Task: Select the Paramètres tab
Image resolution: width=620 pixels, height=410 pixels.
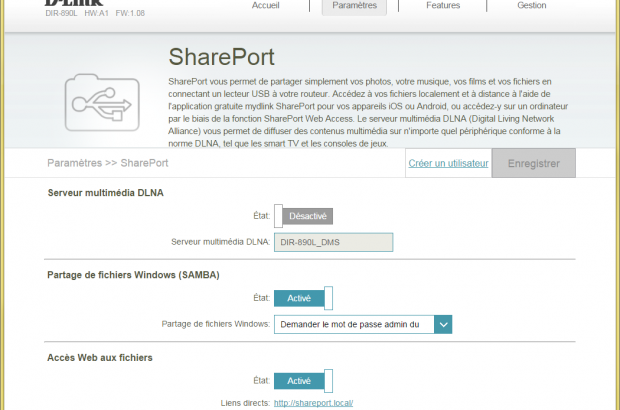Action: point(355,5)
